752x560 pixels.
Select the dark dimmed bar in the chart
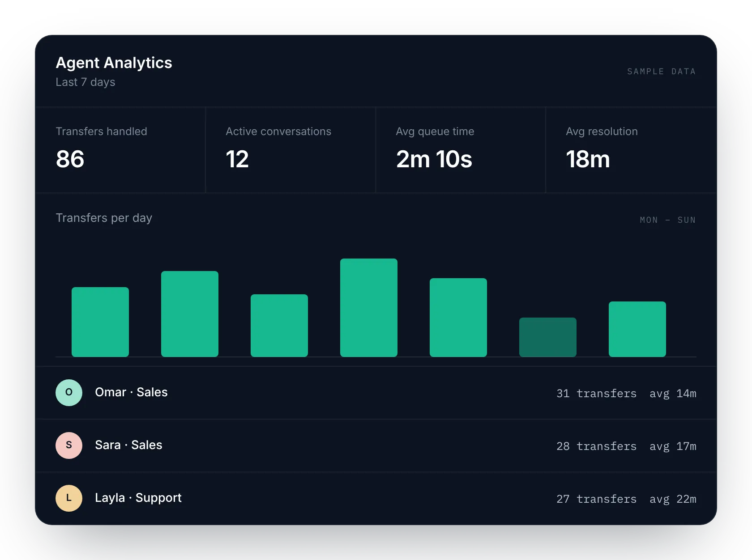[x=548, y=337]
